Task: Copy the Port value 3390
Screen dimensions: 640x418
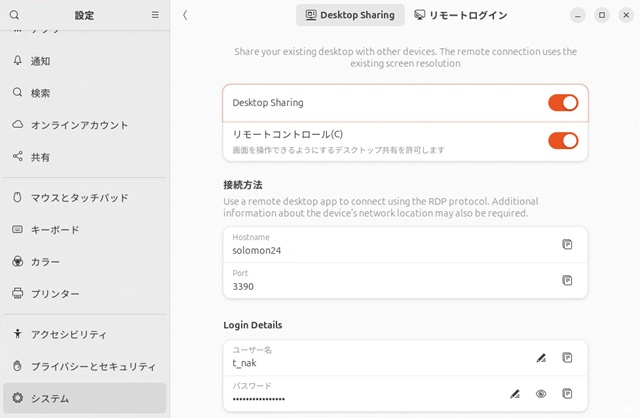Action: (567, 280)
